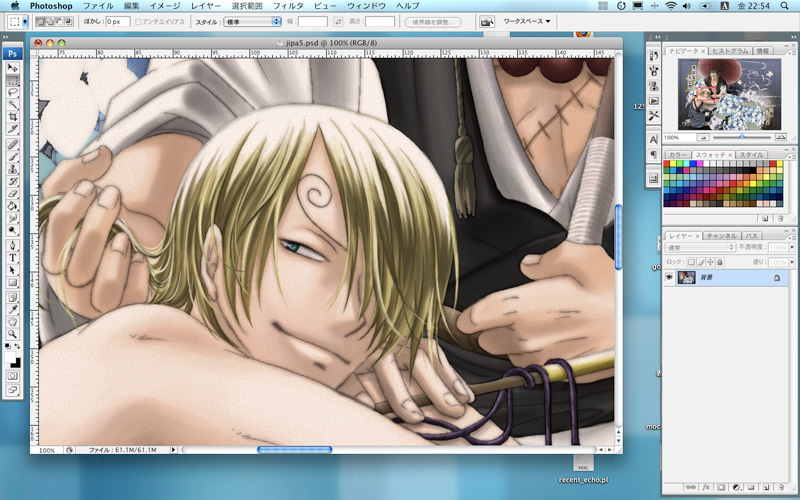The width and height of the screenshot is (800, 500).
Task: Open Tool Presets panel with wrench icon
Action: 654,116
